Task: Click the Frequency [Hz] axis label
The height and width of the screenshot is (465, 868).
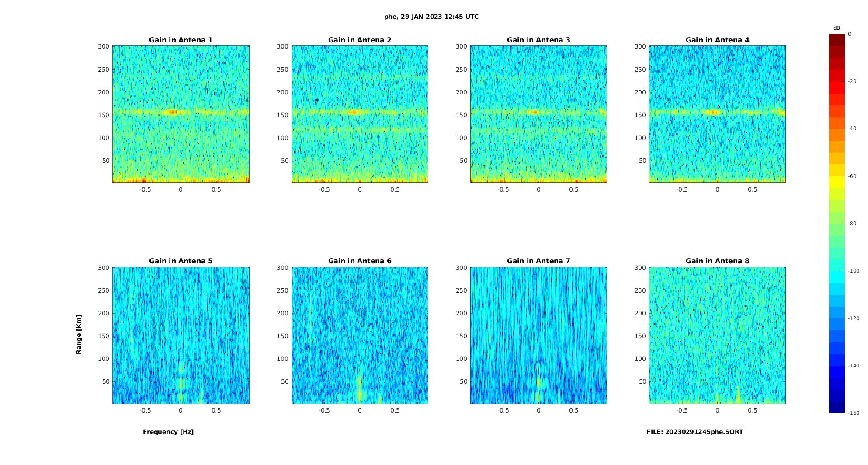Action: coord(168,432)
